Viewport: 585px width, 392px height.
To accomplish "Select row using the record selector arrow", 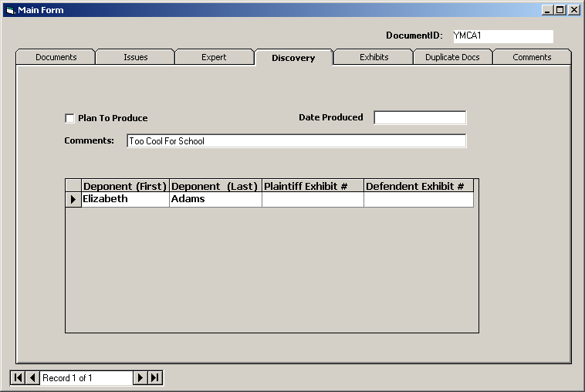I will 73,199.
